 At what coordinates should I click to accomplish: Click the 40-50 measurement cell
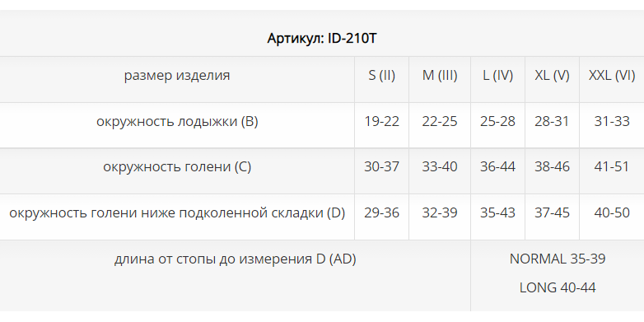(x=612, y=213)
